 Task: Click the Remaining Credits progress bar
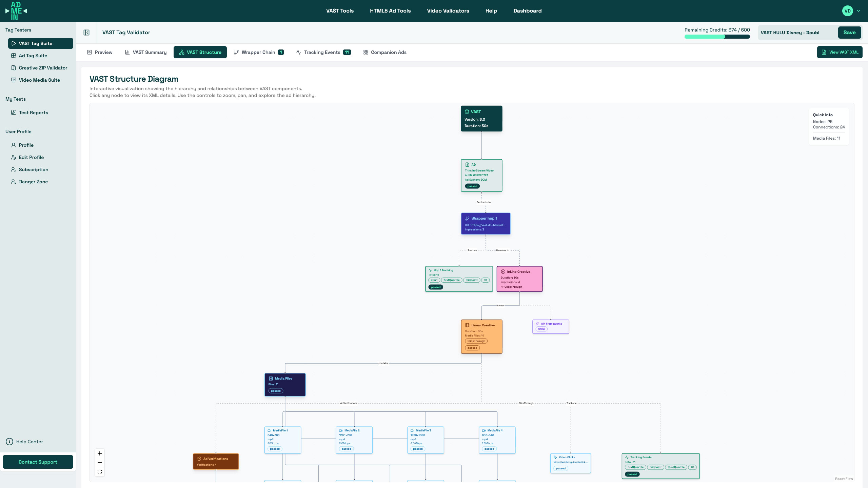[717, 37]
